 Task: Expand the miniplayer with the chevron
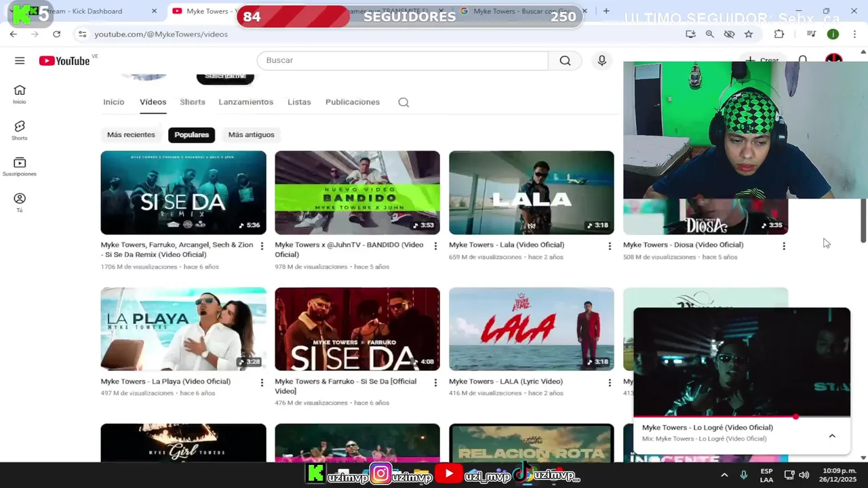pyautogui.click(x=832, y=436)
